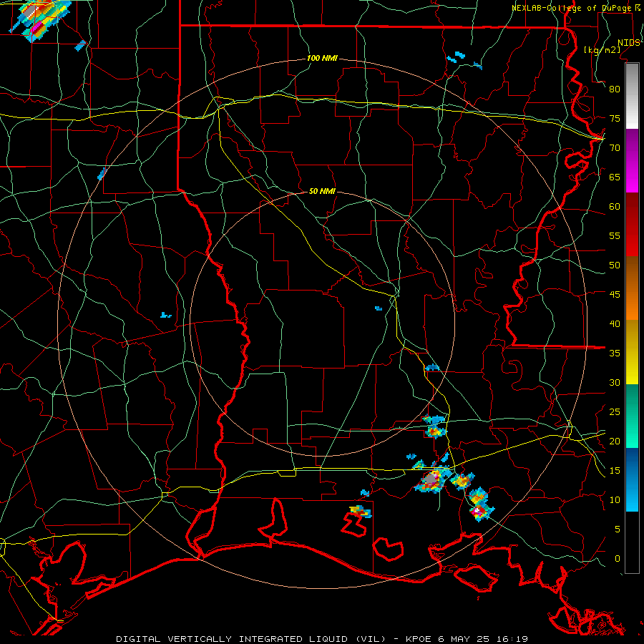This screenshot has width=644, height=644.
Task: Click the small red-yellow echo above the lake outline
Action: click(x=360, y=512)
